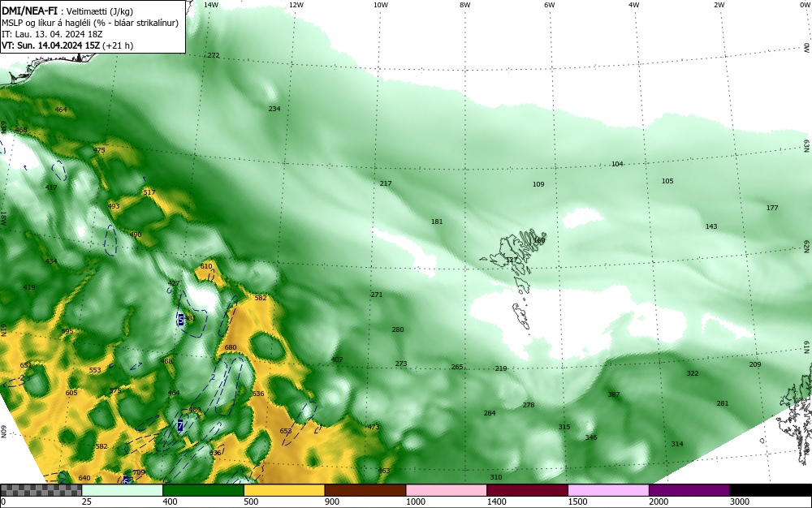The width and height of the screenshot is (812, 508).
Task: Select the yellow 500–900 legend swatch
Action: click(x=284, y=490)
